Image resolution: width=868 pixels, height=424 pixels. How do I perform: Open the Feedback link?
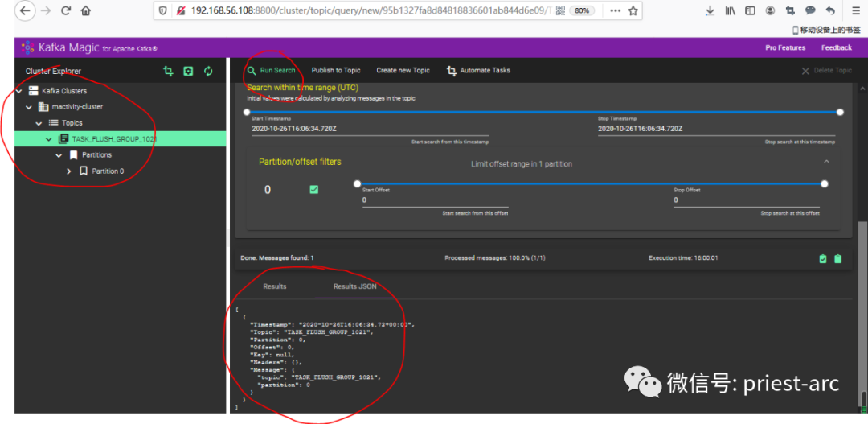click(x=837, y=47)
